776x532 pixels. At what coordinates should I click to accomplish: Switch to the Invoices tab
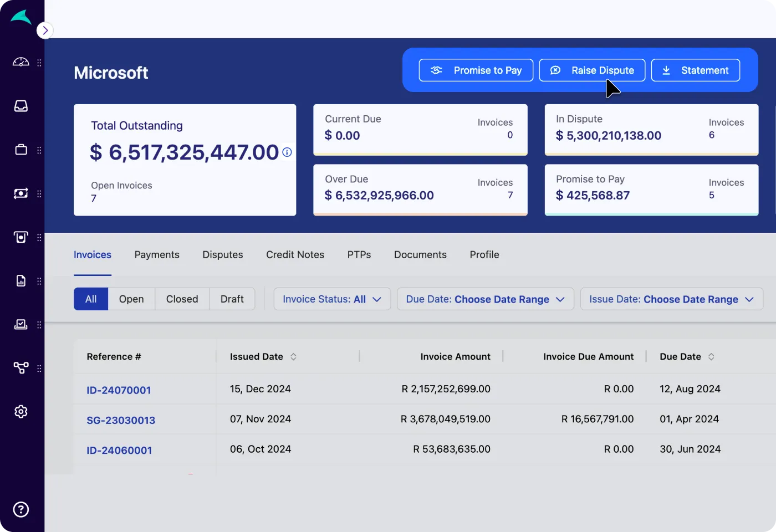pyautogui.click(x=93, y=255)
